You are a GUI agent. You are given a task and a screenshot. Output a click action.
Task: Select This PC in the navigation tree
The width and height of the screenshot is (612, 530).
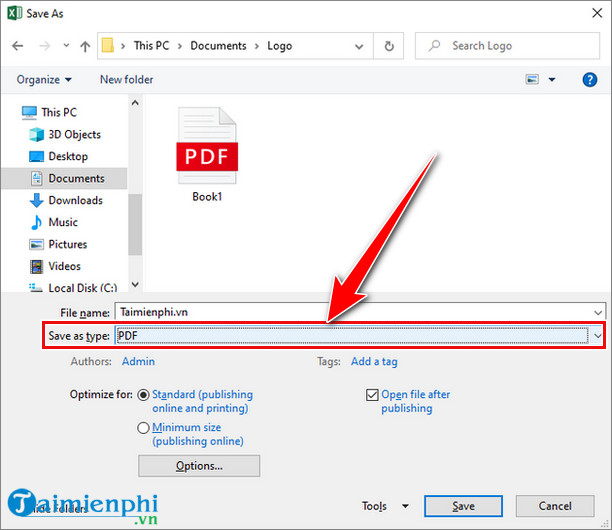49,112
